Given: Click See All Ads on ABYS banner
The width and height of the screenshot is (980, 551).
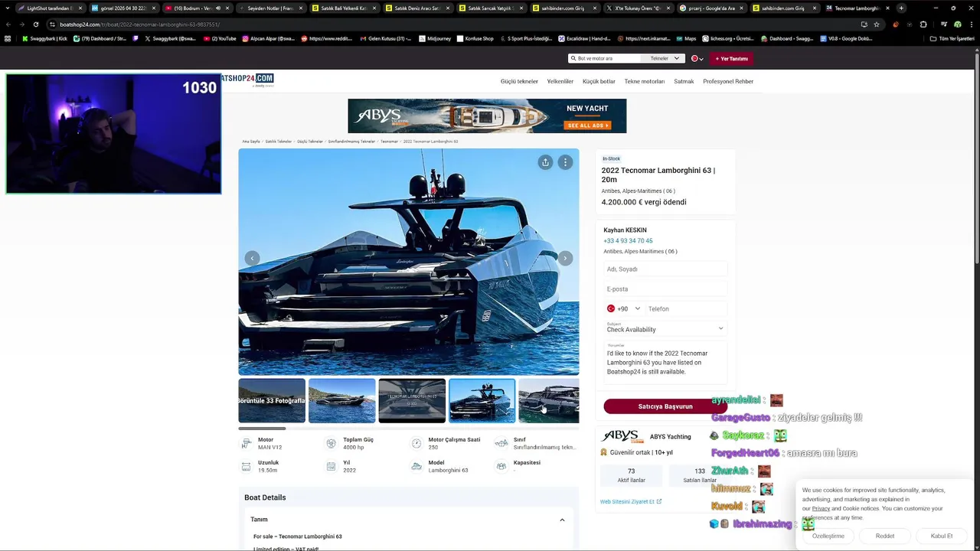Looking at the screenshot, I should tap(587, 126).
